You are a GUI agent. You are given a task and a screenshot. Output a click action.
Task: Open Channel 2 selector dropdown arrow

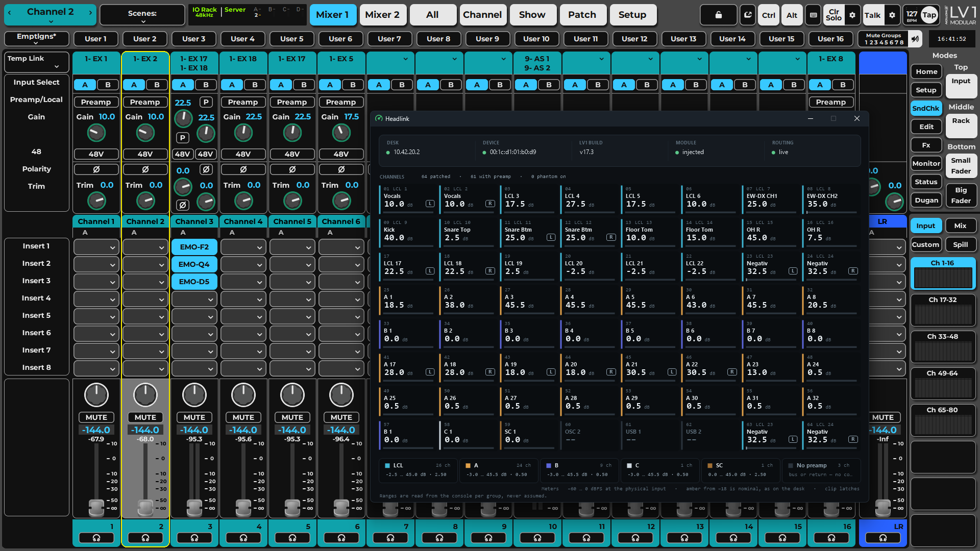pyautogui.click(x=51, y=21)
